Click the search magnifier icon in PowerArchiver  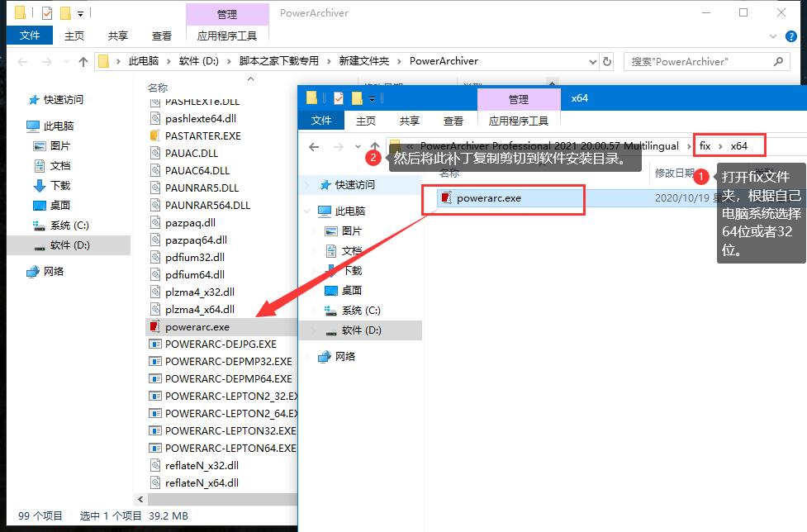click(x=778, y=62)
